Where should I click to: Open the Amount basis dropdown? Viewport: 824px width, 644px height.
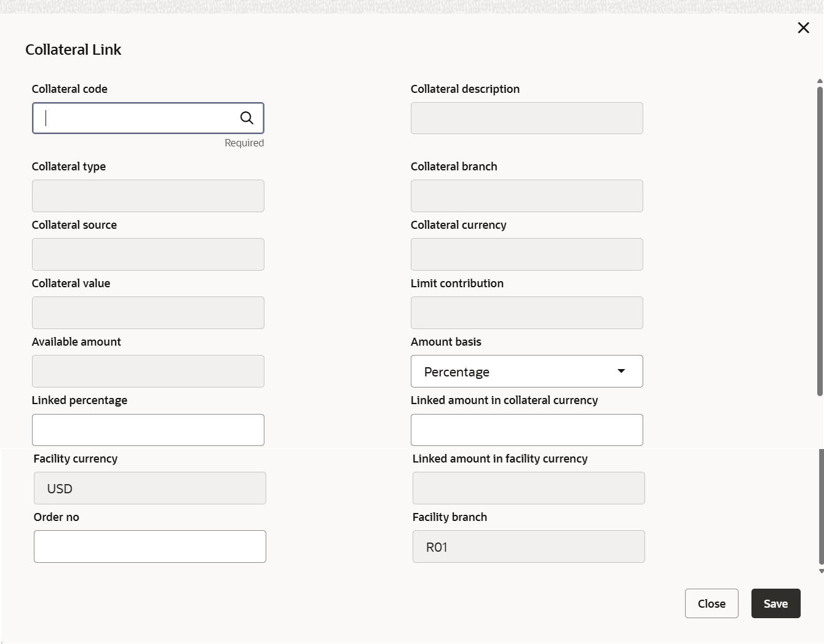[x=526, y=372]
